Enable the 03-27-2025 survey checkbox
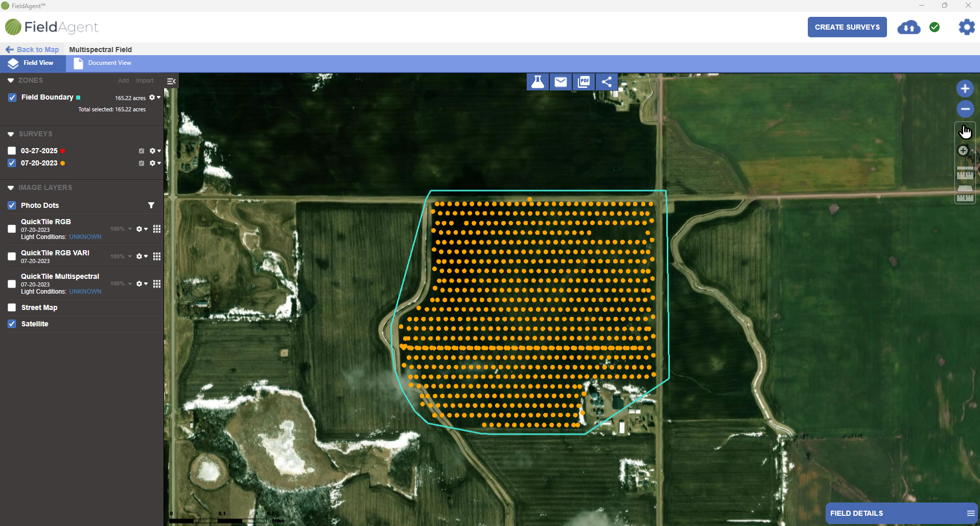This screenshot has width=980, height=526. [x=12, y=151]
